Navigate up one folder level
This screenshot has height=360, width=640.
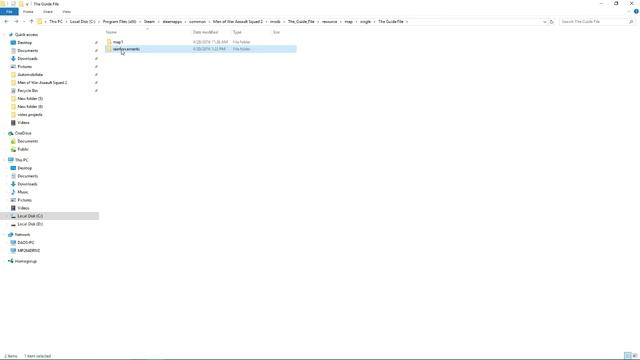pos(31,22)
